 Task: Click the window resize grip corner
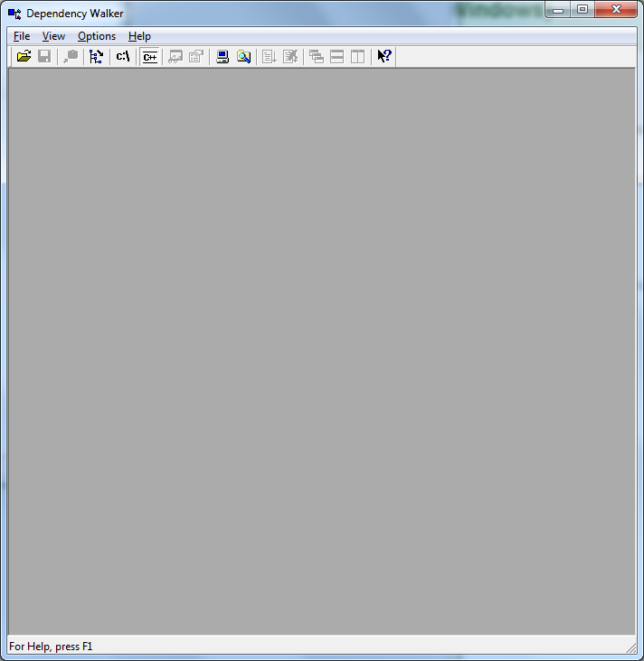pos(630,647)
